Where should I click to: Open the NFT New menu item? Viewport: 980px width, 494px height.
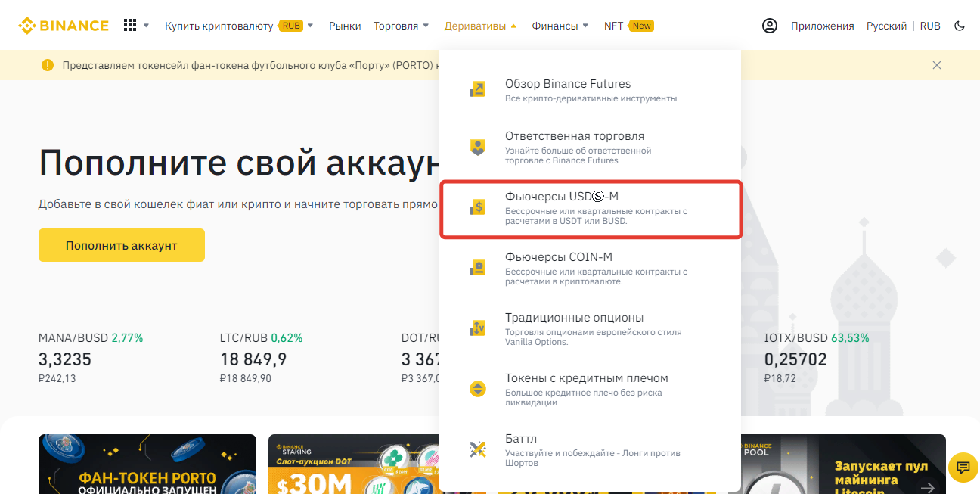(629, 26)
